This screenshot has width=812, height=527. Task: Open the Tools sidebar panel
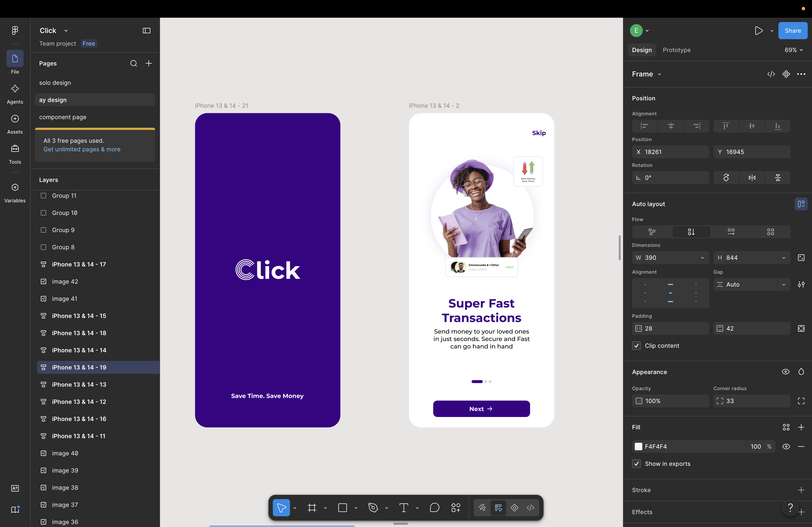point(15,154)
